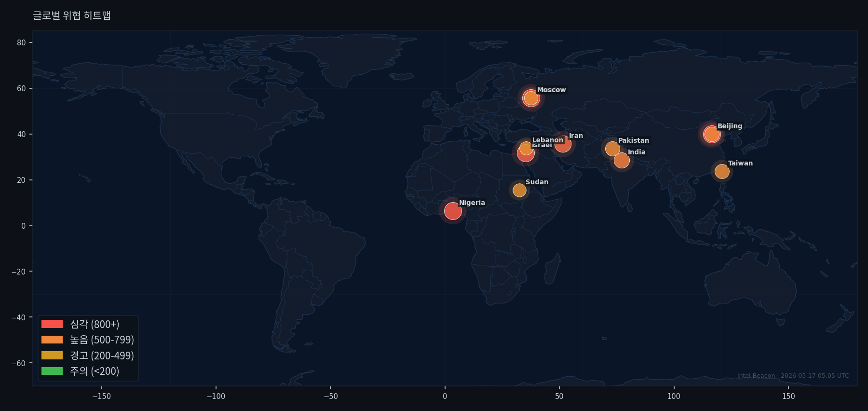Select the Sudan threat marker

tap(519, 190)
